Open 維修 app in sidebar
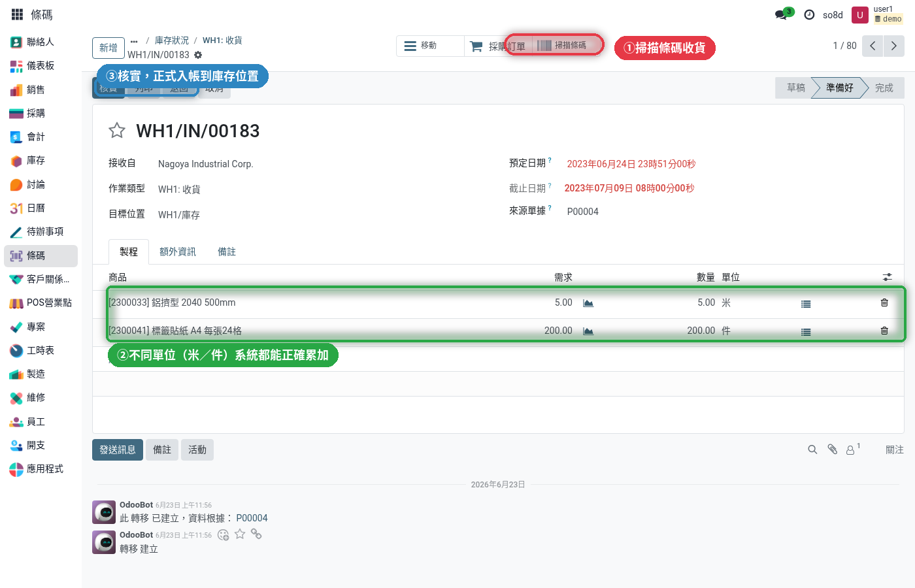 coord(41,397)
